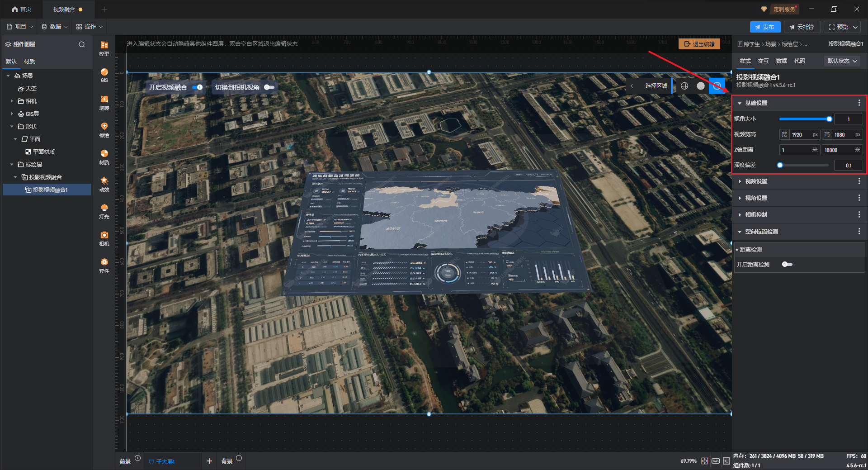Toggle the 切换到相机视角 switch
The height and width of the screenshot is (470, 868).
[x=269, y=87]
